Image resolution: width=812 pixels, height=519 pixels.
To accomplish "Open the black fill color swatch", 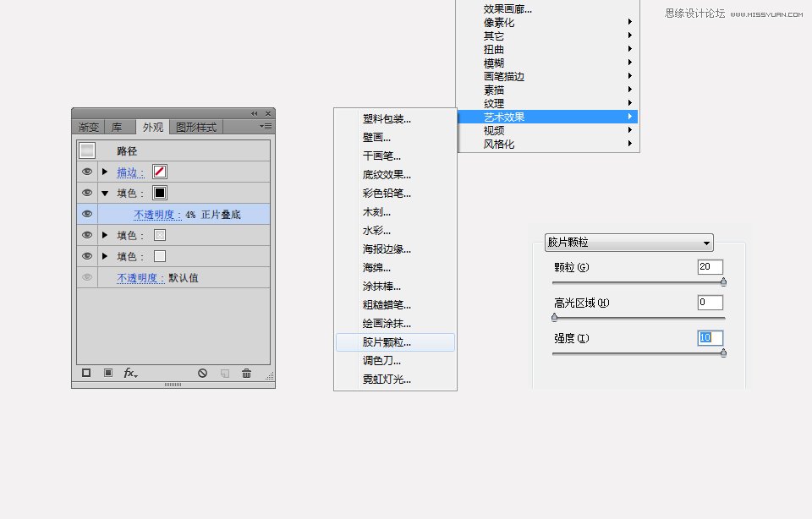I will (160, 193).
